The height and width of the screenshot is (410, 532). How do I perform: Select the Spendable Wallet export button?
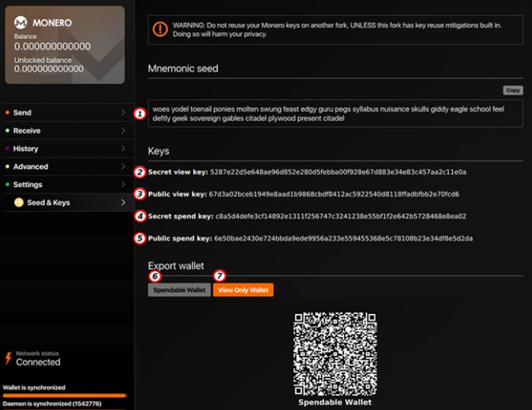179,290
